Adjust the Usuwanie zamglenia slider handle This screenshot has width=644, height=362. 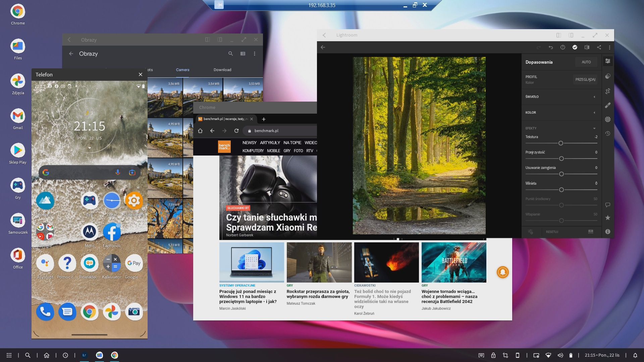(561, 174)
